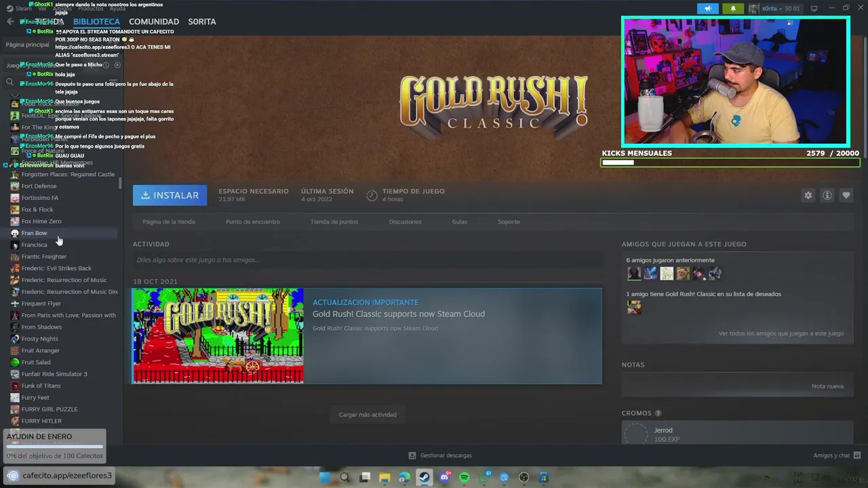Open 'Gold Rush! Classic supports now Steam Cloud' headline
The width and height of the screenshot is (868, 488).
[399, 314]
